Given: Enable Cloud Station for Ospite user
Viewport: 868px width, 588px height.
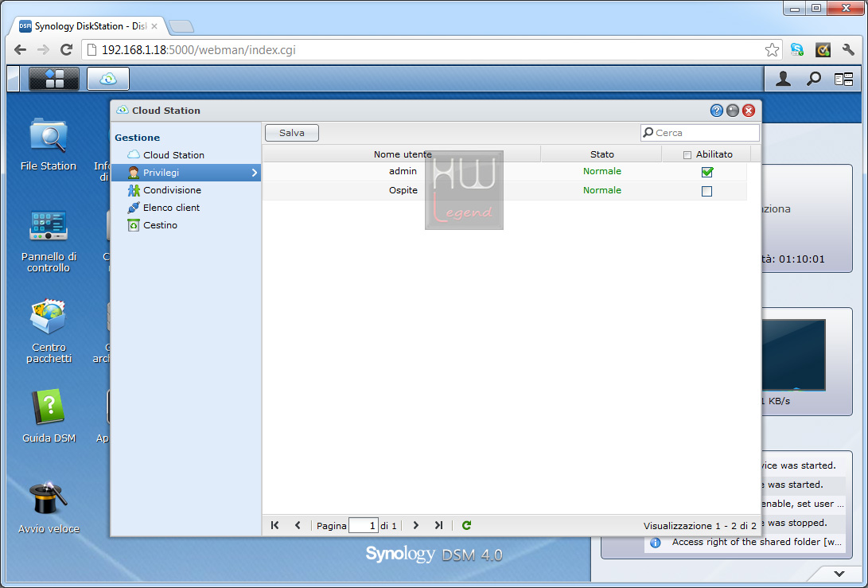Looking at the screenshot, I should coord(707,191).
